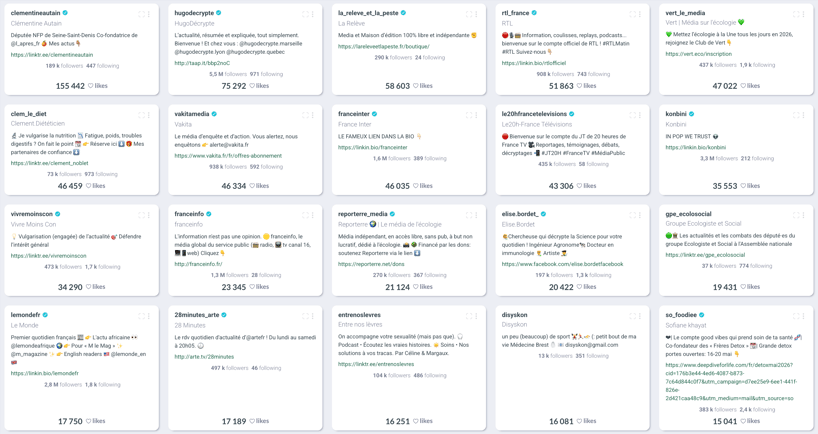Click the heart likes icon on rtl_france card

[x=580, y=86]
